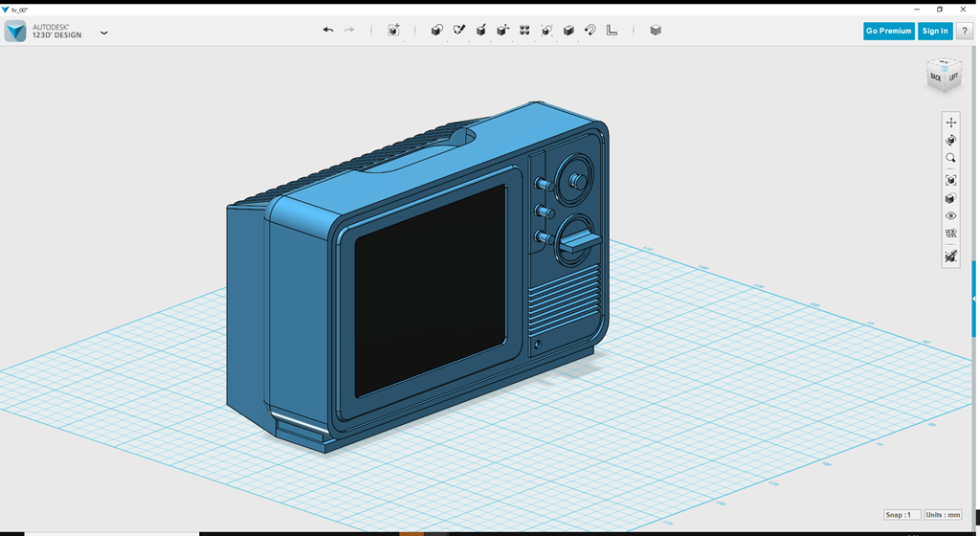Expand the 123D Design application menu chevron
The image size is (980, 536).
pyautogui.click(x=104, y=33)
